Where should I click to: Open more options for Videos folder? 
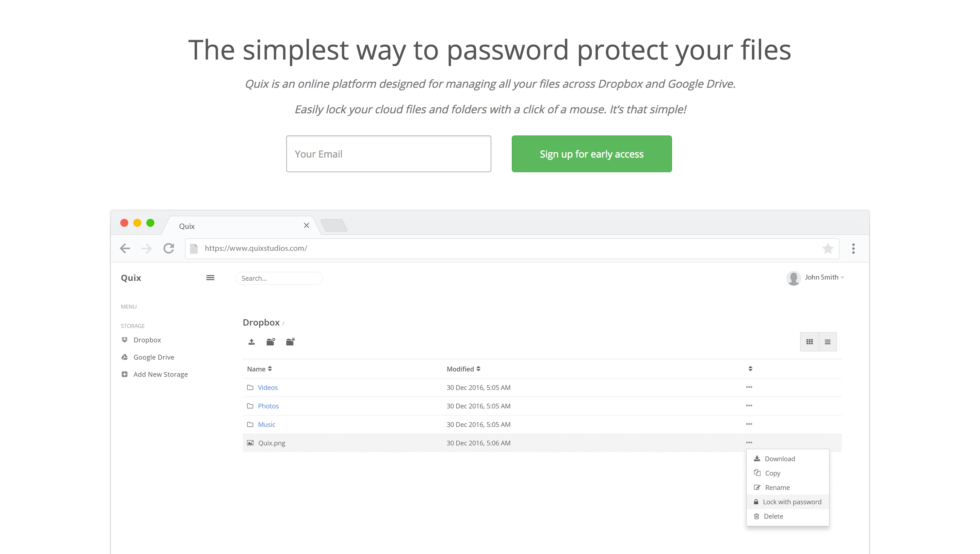click(749, 387)
